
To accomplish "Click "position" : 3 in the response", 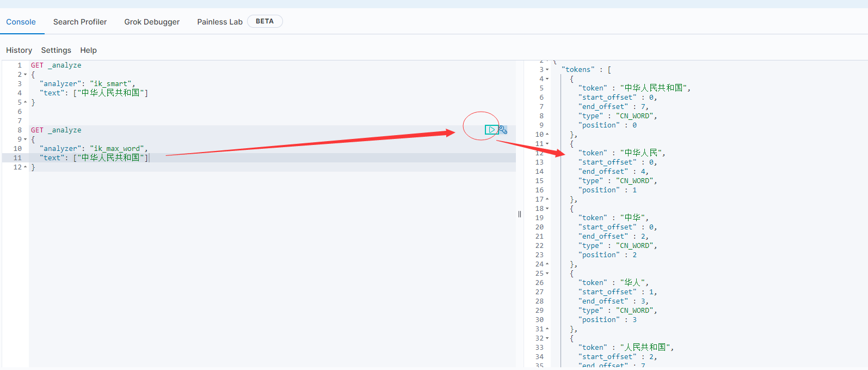I will click(x=607, y=320).
